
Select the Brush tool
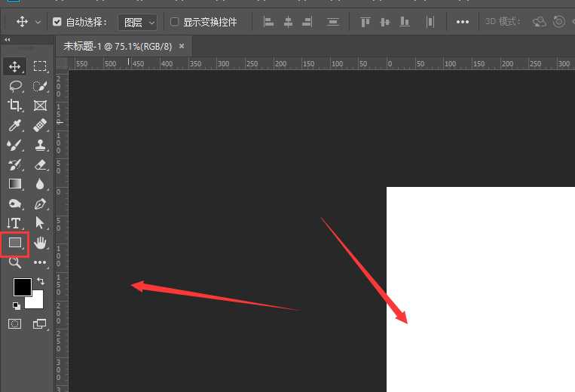tap(14, 145)
